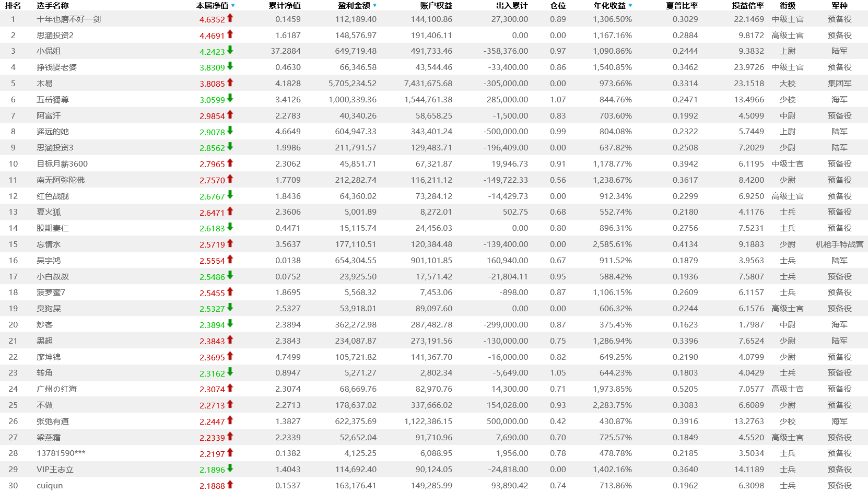Click the annualized return 2,585.61%
This screenshot has height=492, width=868.
tap(612, 244)
